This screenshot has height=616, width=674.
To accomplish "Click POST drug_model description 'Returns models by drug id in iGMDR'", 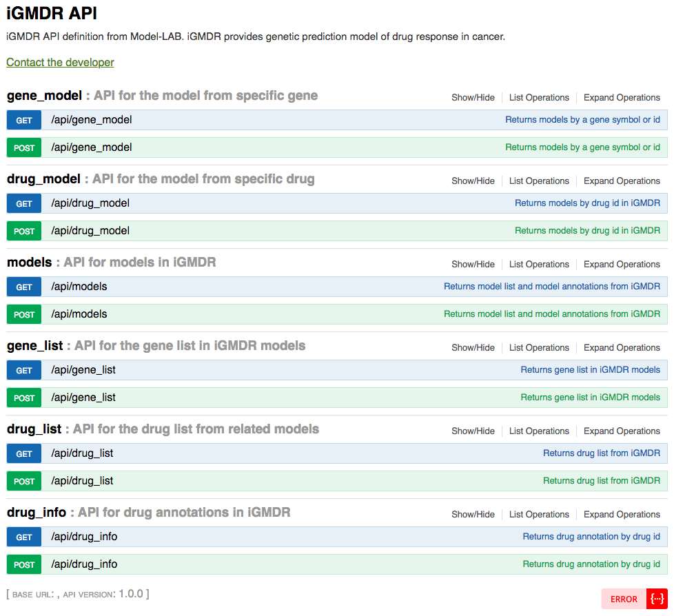I will click(587, 231).
